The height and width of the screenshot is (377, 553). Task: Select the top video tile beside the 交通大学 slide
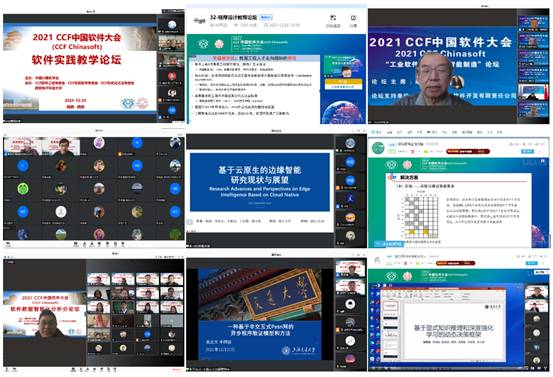pos(350,269)
